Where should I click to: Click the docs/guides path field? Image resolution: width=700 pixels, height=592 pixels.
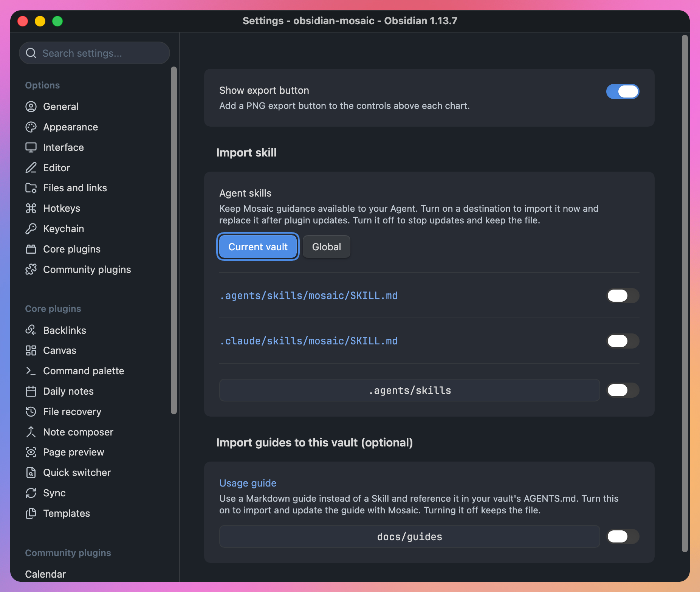pyautogui.click(x=410, y=536)
